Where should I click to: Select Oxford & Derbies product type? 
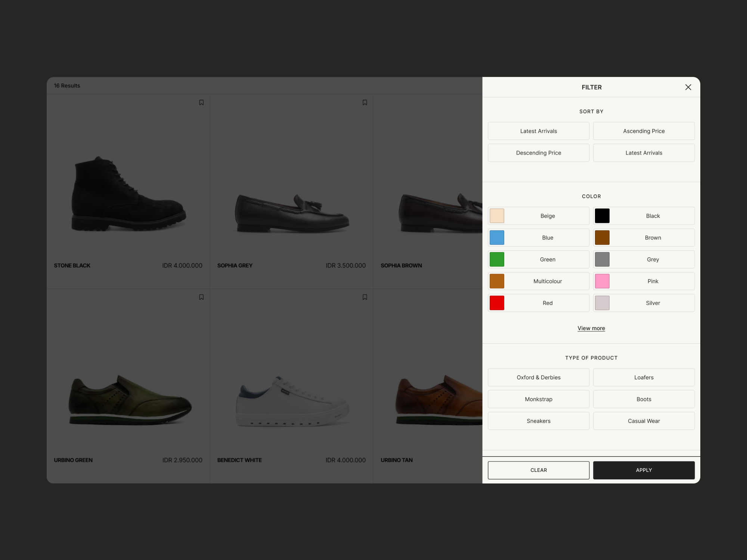coord(539,377)
